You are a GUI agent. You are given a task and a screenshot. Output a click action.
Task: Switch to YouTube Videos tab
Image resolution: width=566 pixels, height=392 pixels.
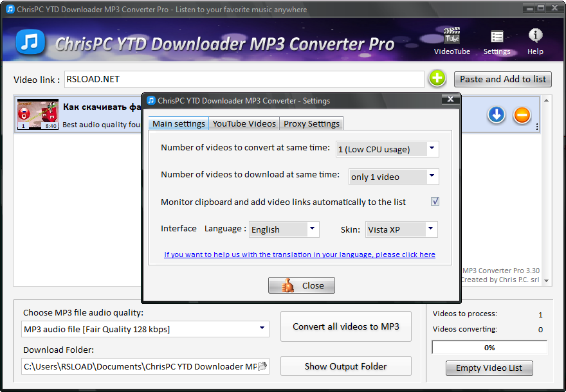[244, 123]
